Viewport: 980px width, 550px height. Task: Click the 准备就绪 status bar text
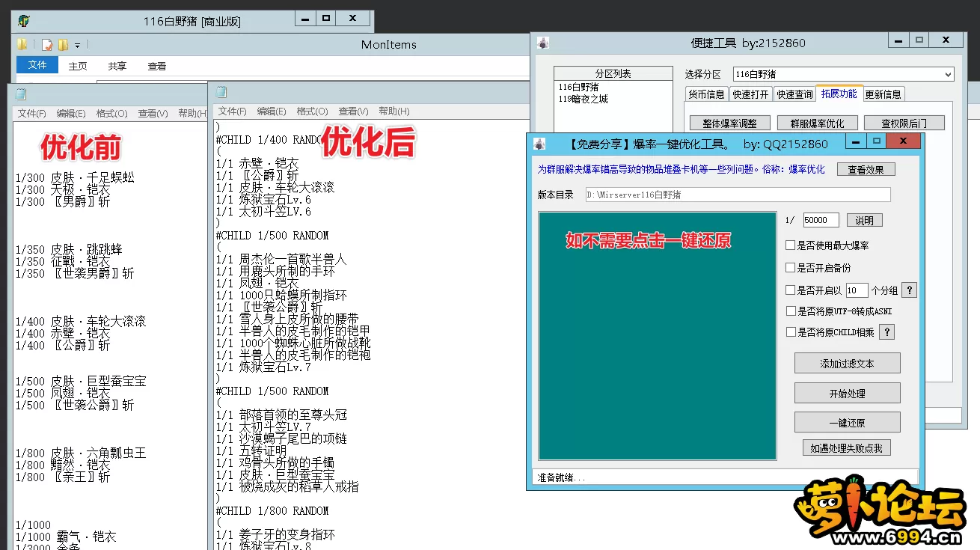coord(560,477)
